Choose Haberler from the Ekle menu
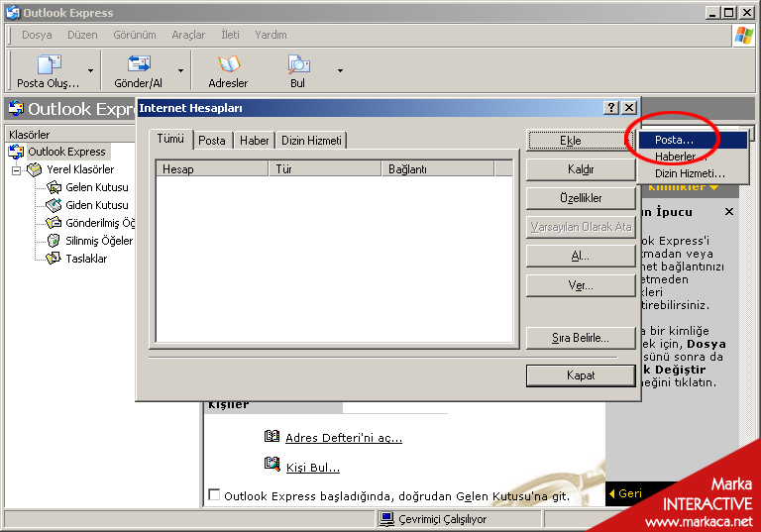This screenshot has width=761, height=532. (693, 157)
